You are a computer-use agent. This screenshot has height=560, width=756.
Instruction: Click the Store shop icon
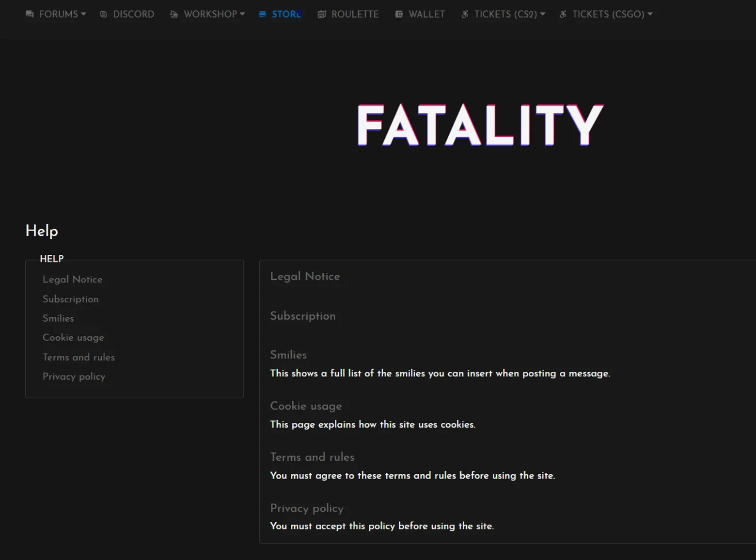click(x=262, y=15)
